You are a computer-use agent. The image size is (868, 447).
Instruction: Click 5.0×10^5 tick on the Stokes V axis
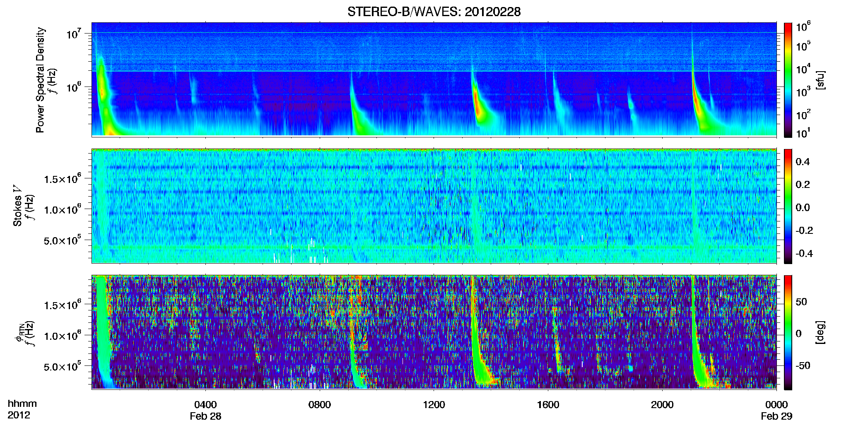[x=63, y=240]
